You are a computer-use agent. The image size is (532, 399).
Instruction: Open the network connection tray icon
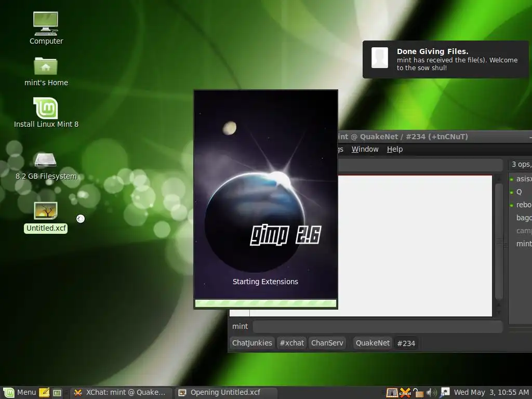coord(445,393)
